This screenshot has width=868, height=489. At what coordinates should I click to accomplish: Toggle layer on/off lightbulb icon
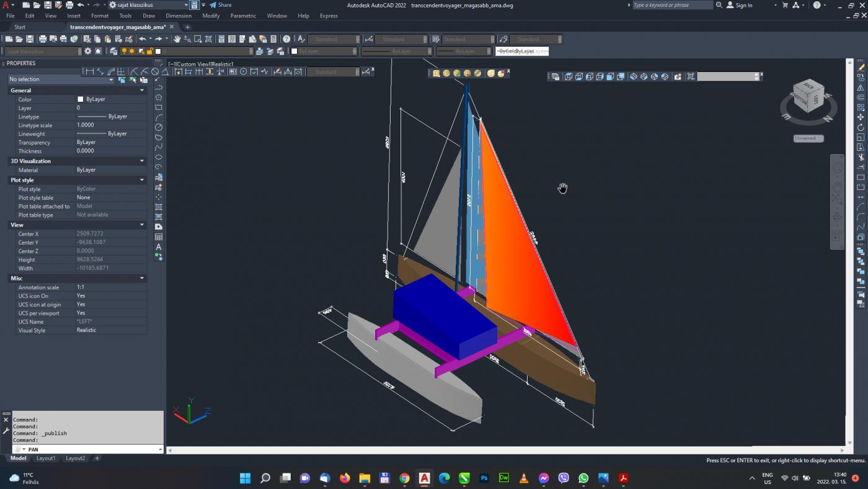click(x=124, y=52)
